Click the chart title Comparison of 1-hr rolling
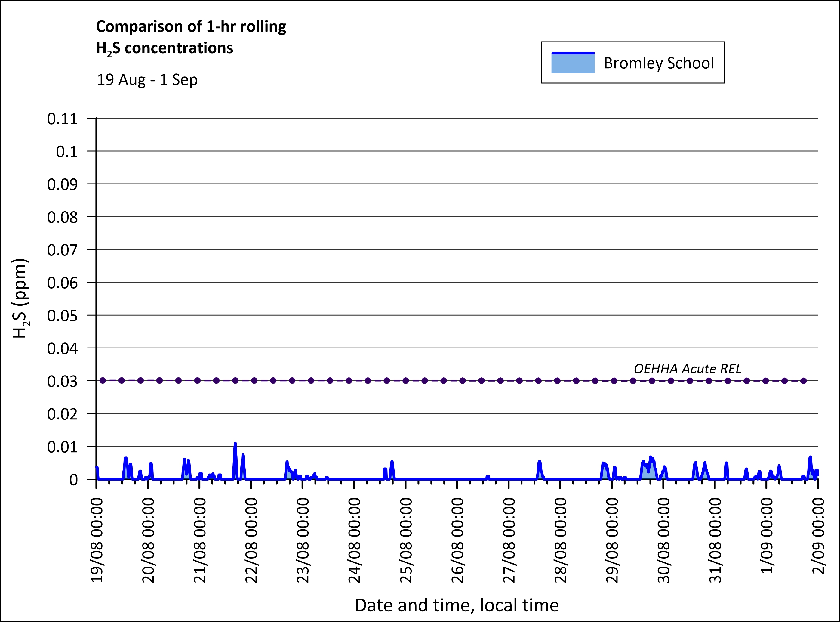Viewport: 840px width, 622px height. 191,27
